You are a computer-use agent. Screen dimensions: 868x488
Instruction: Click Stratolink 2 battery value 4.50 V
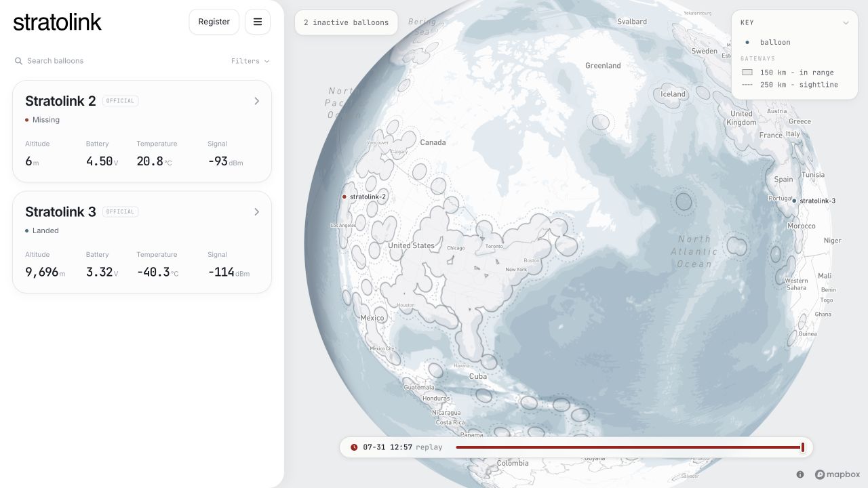pyautogui.click(x=102, y=161)
